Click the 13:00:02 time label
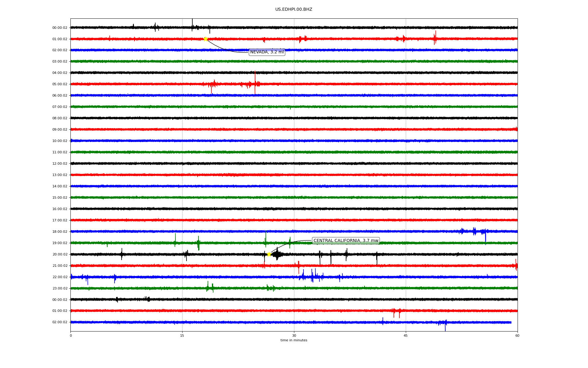This screenshot has width=588, height=368. 60,175
